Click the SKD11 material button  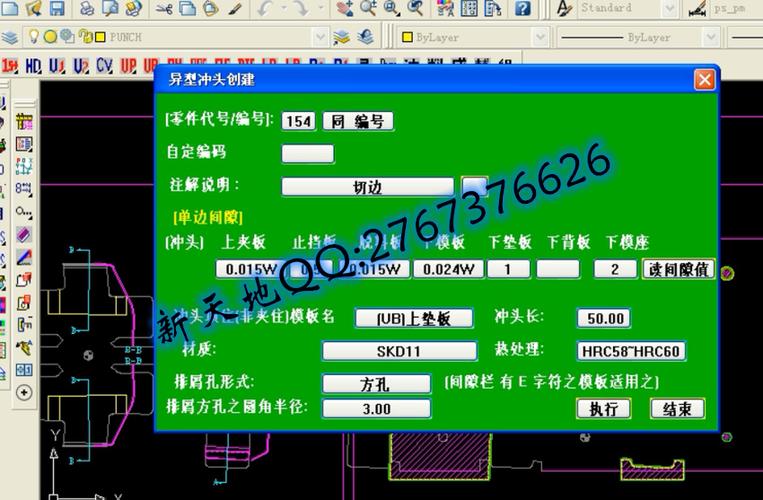pos(400,351)
